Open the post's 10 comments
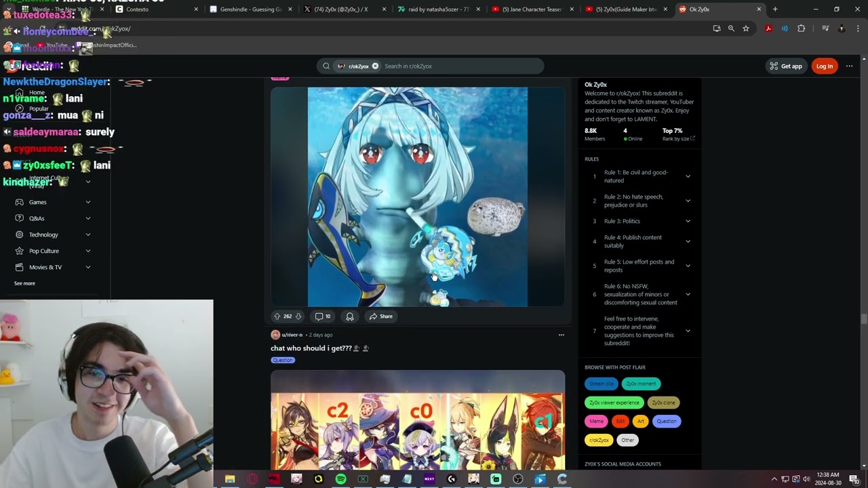Screen dimensions: 868x488 point(323,317)
